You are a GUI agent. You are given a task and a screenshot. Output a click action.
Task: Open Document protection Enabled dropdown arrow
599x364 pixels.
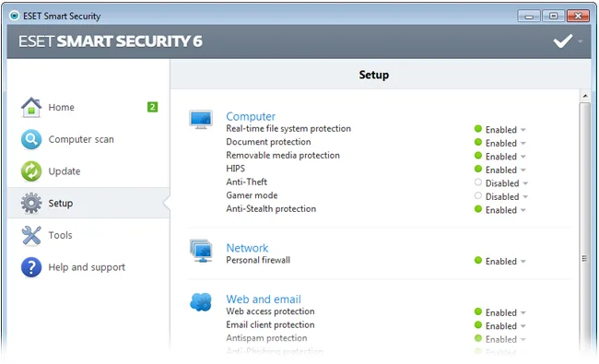coord(523,143)
